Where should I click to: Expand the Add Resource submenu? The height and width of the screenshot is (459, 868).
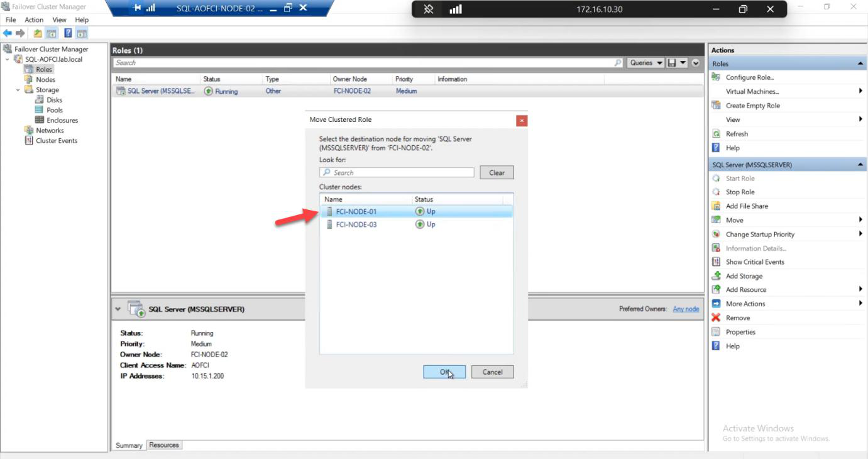tap(860, 289)
